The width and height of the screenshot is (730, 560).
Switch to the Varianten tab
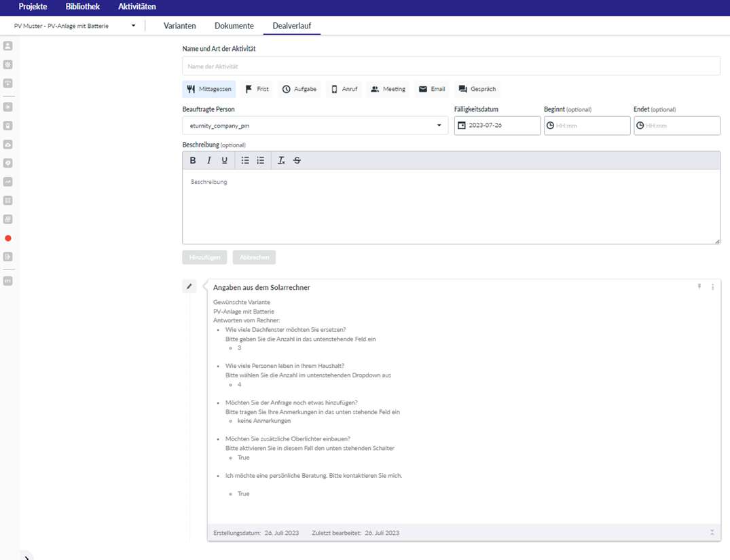pos(180,26)
